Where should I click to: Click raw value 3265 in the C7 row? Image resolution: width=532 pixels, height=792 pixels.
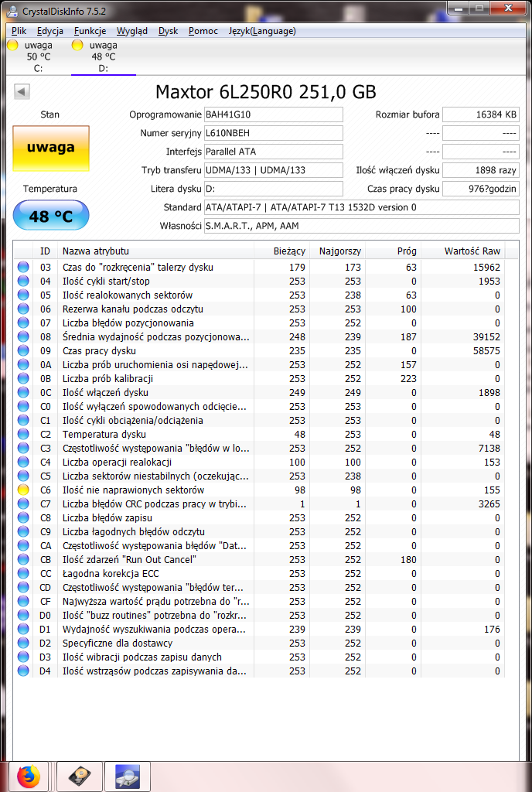coord(489,504)
